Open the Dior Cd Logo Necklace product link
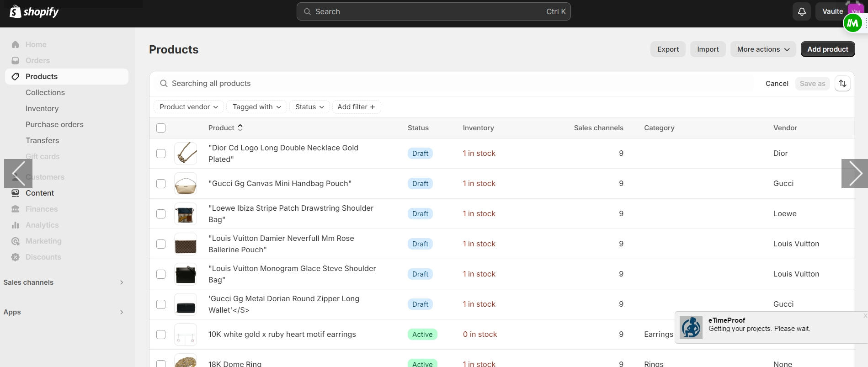The image size is (868, 367). [x=283, y=154]
